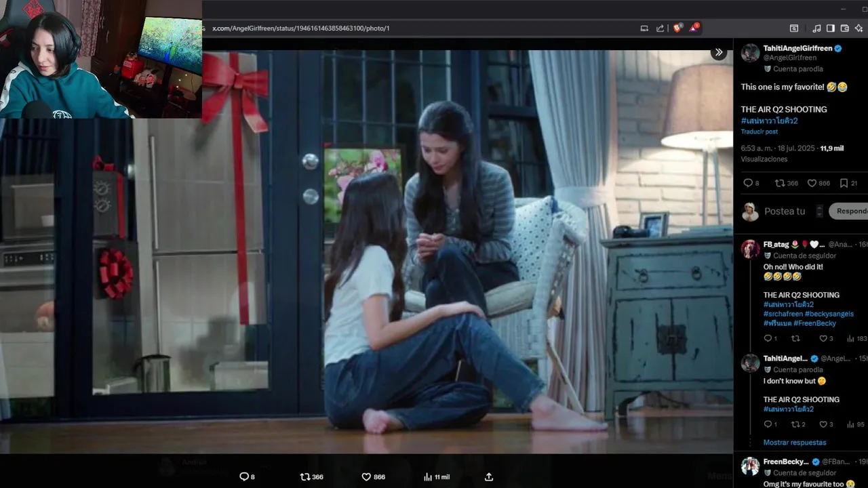Click the share upload icon below photo

[x=489, y=476]
